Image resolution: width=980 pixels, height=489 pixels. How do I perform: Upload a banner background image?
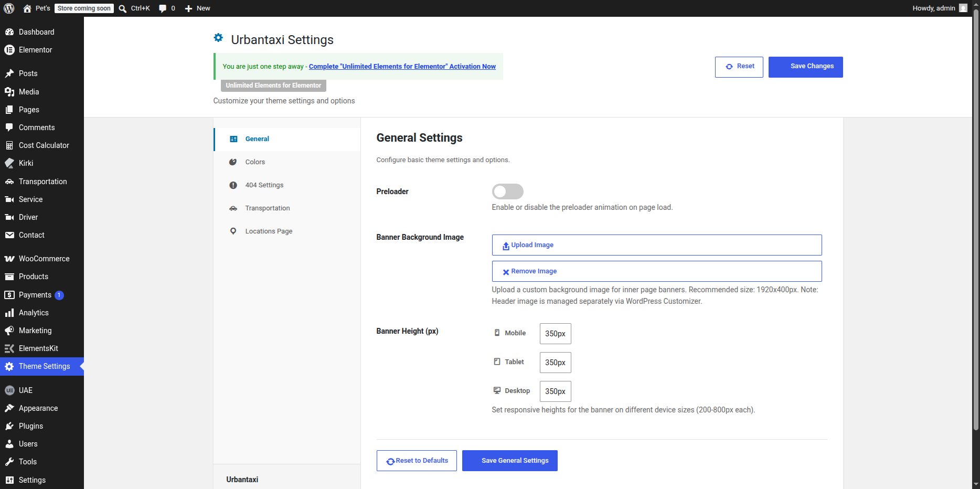point(657,245)
